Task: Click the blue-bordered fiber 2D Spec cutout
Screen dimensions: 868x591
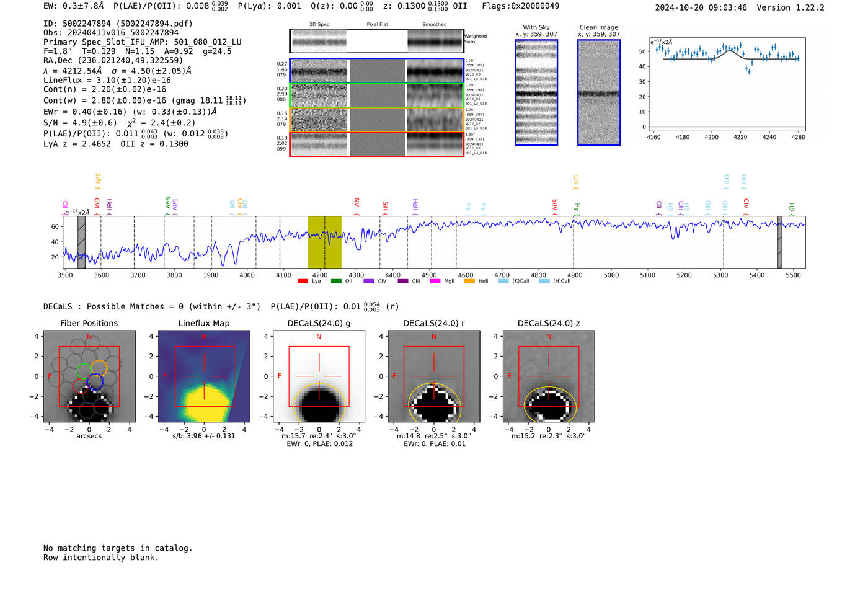Action: [x=319, y=71]
